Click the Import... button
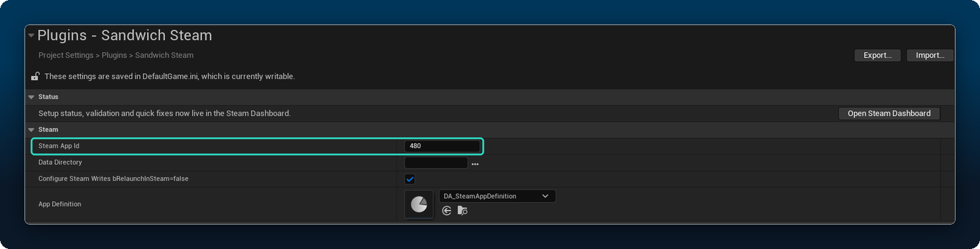This screenshot has height=249, width=980. [x=930, y=55]
